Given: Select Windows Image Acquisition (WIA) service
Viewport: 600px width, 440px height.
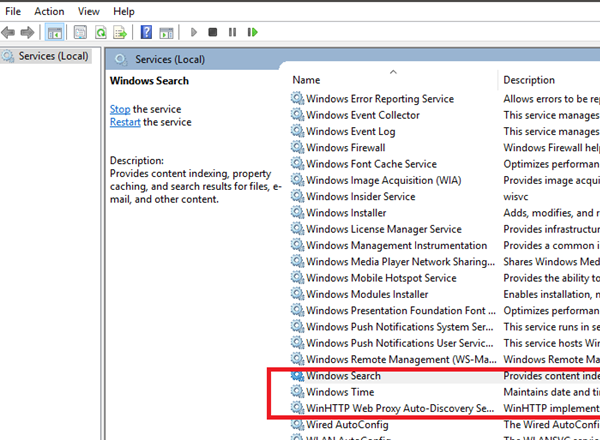Looking at the screenshot, I should 384,180.
